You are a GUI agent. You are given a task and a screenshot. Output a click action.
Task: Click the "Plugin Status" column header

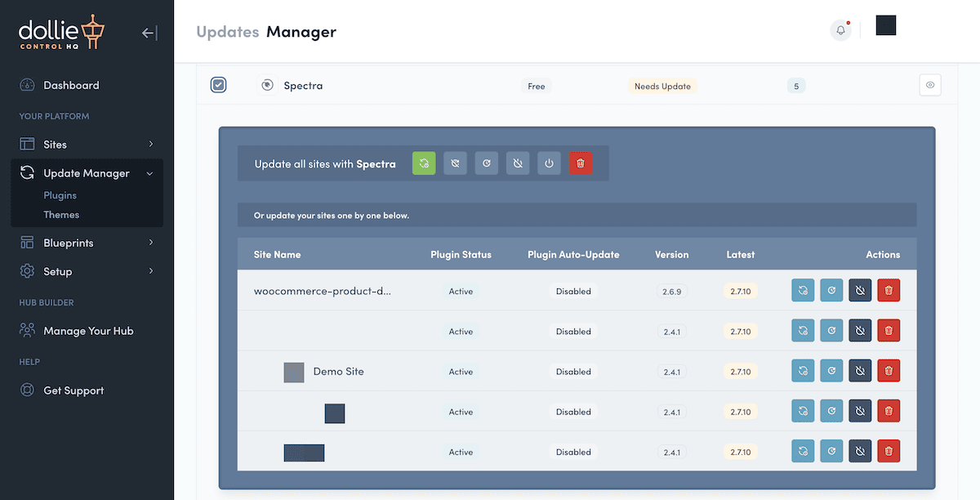[x=461, y=255]
